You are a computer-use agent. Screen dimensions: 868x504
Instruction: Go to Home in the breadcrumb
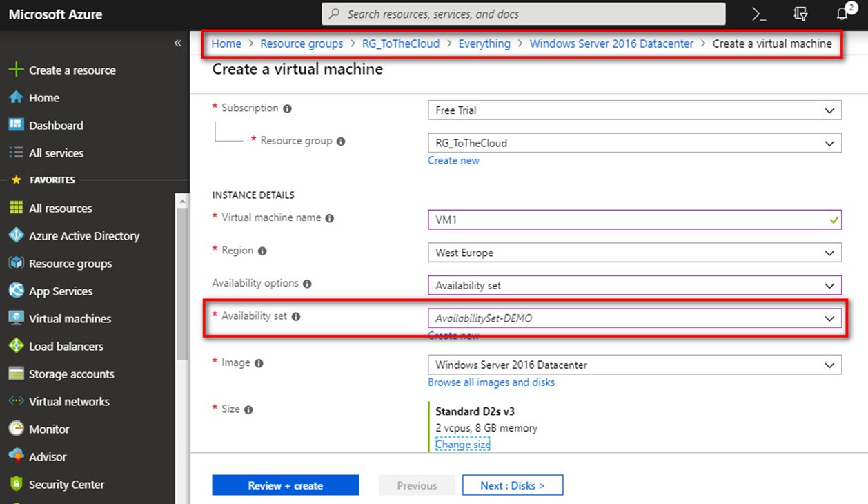click(x=226, y=43)
